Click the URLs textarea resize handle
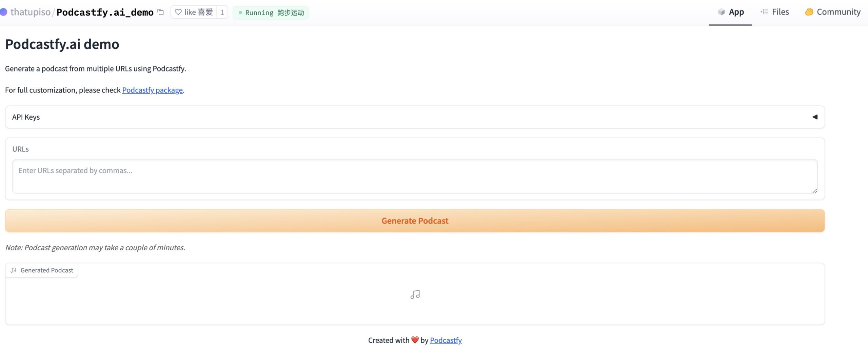The width and height of the screenshot is (868, 354). point(814,191)
